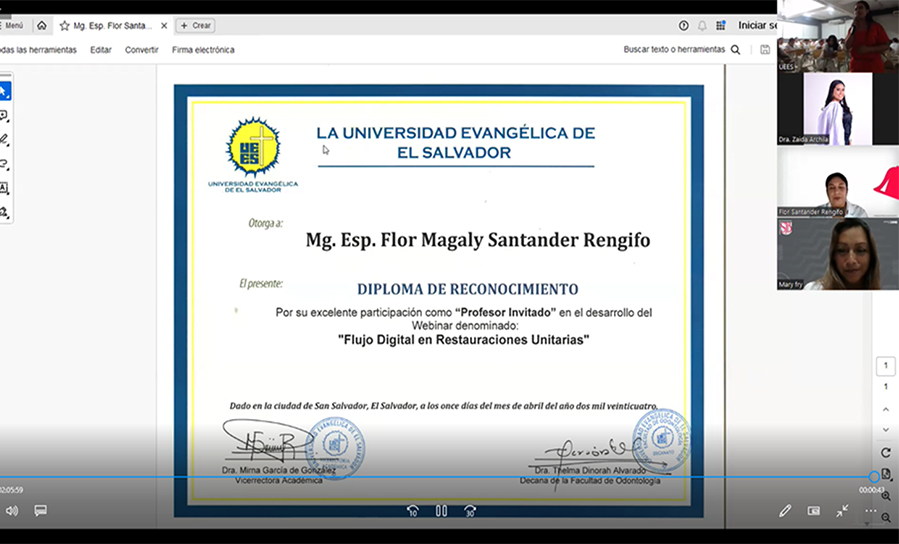Select Flor Santander Rengifo video thumbnail
899x544 pixels.
838,181
